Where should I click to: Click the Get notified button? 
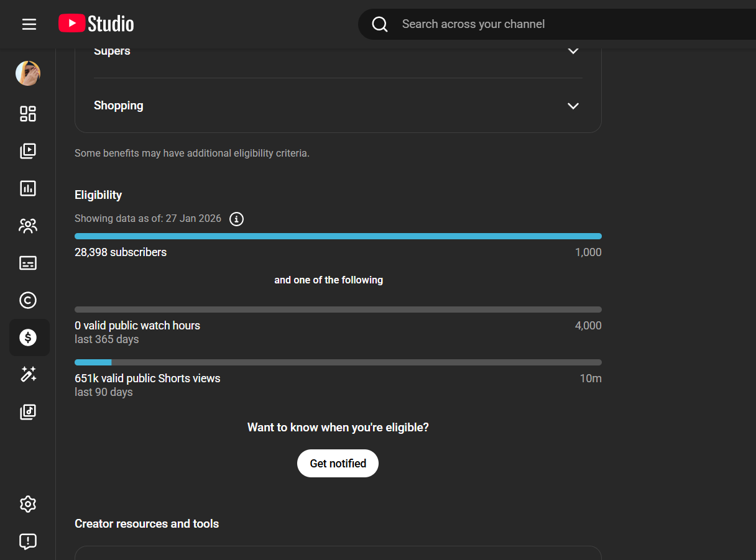tap(338, 464)
